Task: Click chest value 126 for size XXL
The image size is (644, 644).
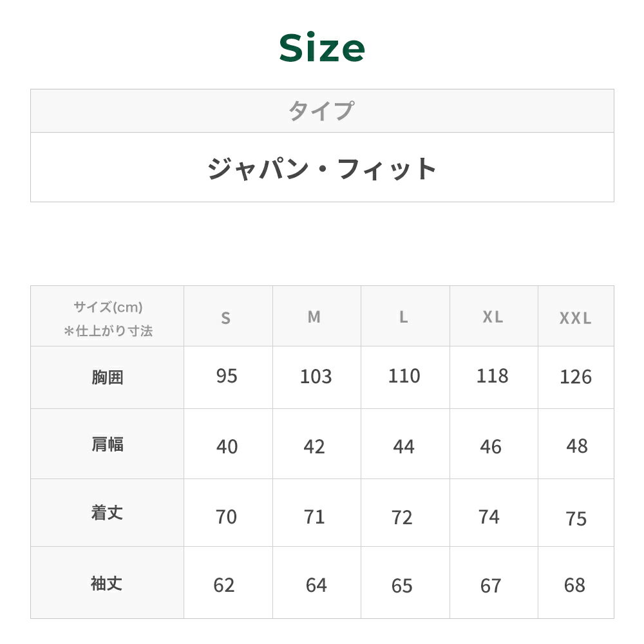Action: pos(575,377)
